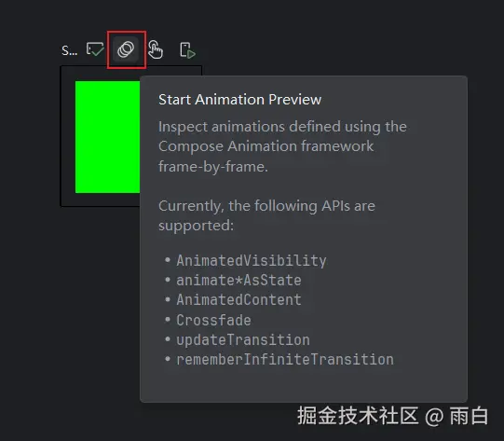Select the updateTransition list entry
Viewport: 504px width, 441px height.
coord(243,340)
